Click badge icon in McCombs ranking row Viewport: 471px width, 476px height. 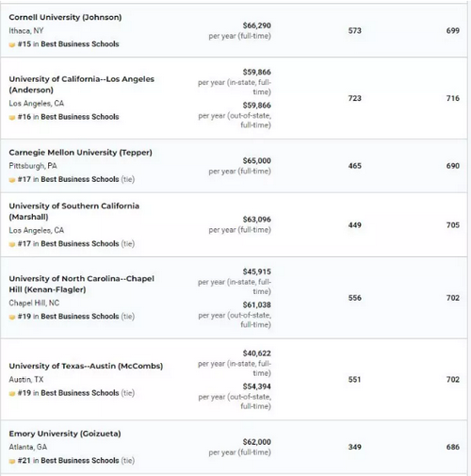[x=12, y=393]
